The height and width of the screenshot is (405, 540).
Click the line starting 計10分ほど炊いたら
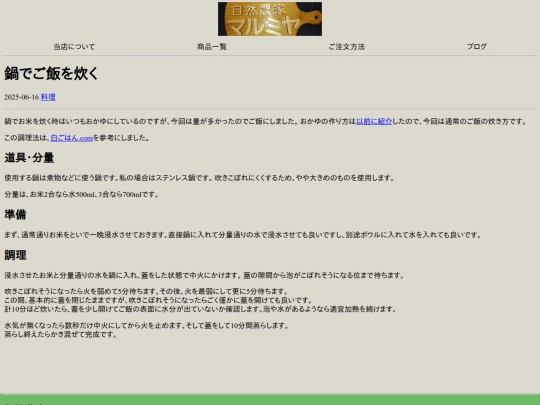pos(200,309)
